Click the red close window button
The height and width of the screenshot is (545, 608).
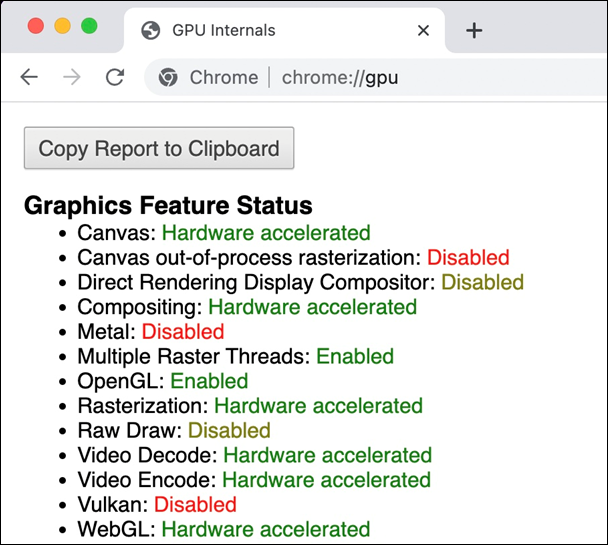click(36, 26)
